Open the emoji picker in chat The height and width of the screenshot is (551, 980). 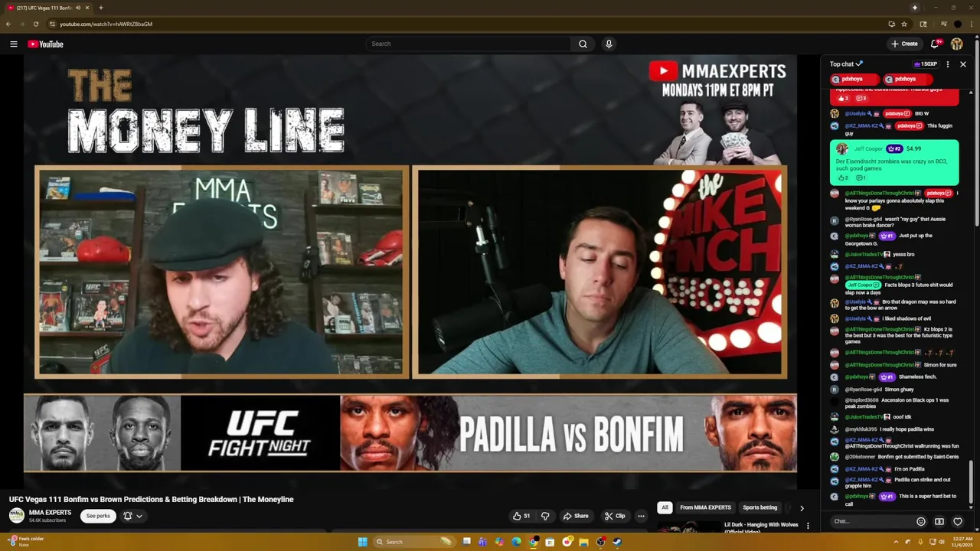click(x=921, y=522)
